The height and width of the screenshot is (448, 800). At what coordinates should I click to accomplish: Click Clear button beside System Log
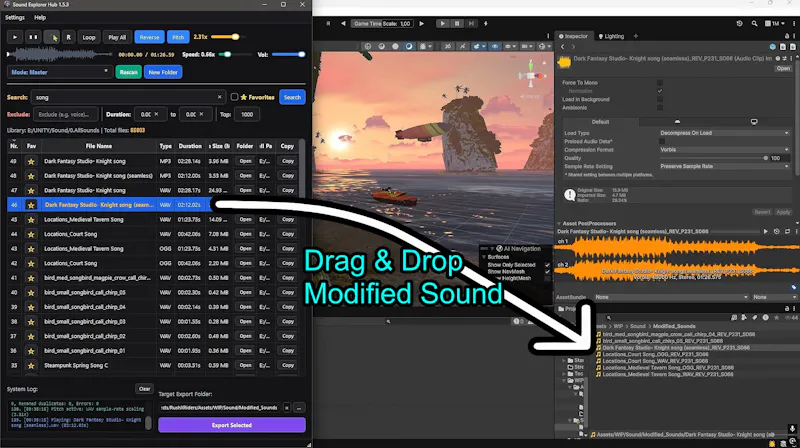click(144, 389)
